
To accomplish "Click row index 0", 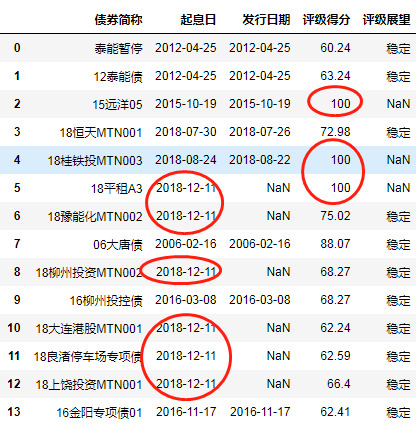I will (x=17, y=48).
